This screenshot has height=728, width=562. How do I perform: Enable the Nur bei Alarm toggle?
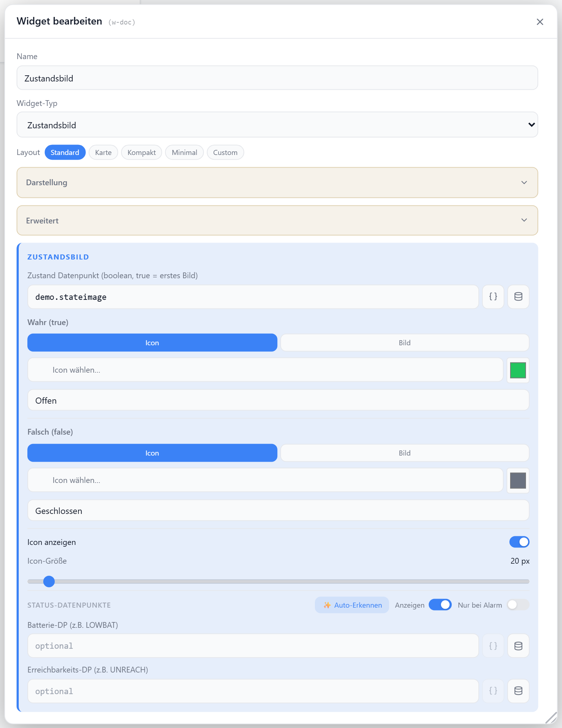tap(518, 605)
